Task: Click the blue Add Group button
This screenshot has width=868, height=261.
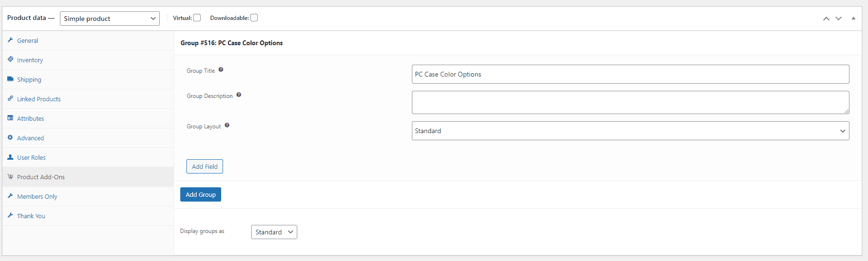Action: (x=201, y=194)
